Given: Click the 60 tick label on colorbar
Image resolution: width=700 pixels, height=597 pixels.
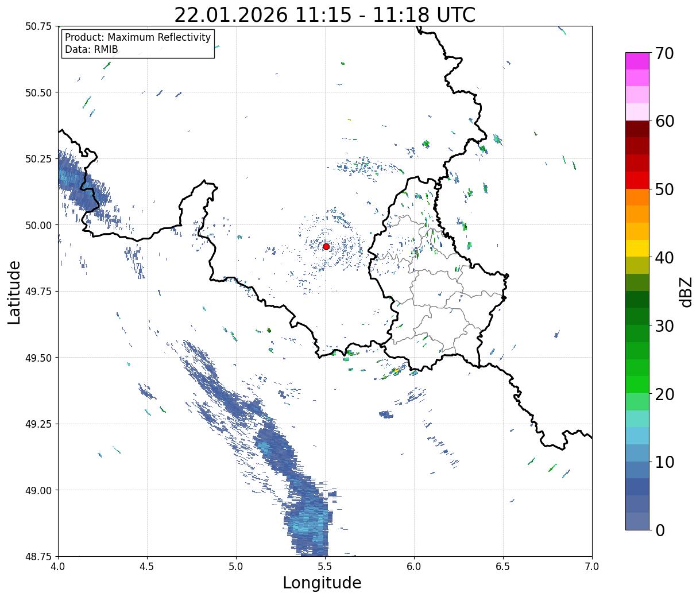Looking at the screenshot, I should 664,121.
